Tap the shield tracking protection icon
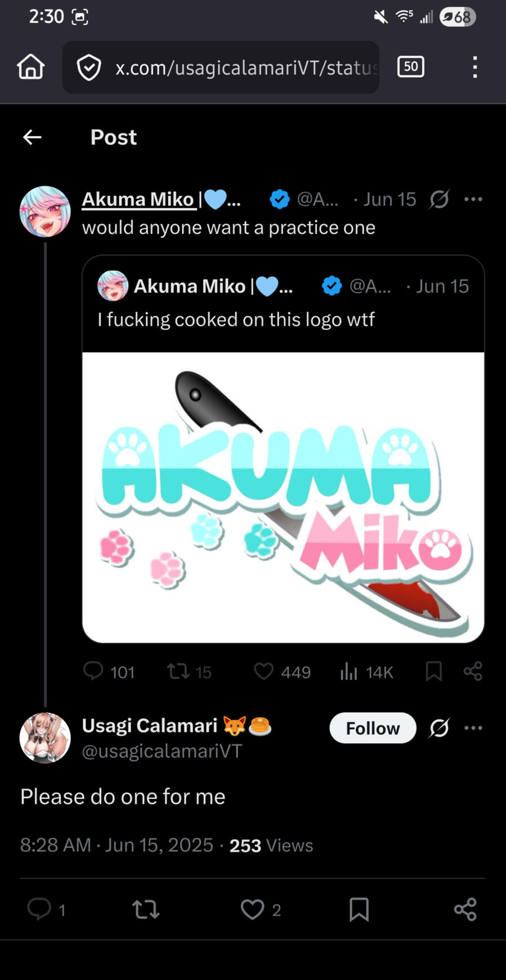506x980 pixels. tap(89, 68)
